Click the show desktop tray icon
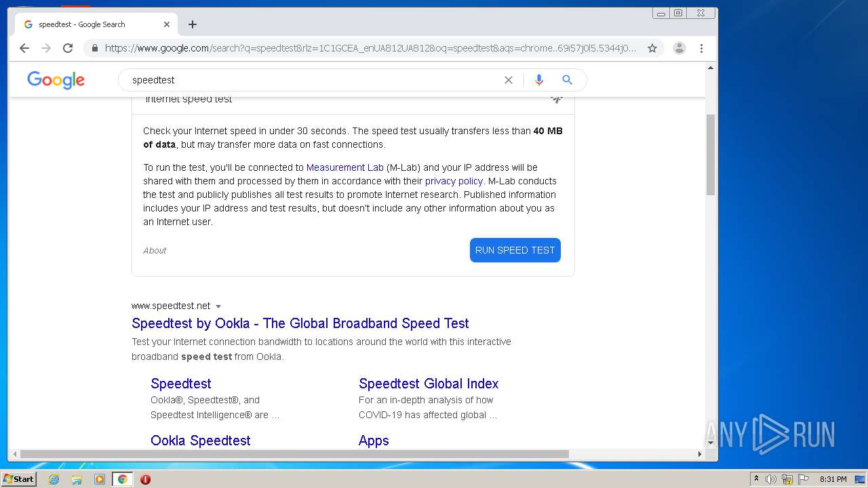The width and height of the screenshot is (868, 488). coord(861,479)
